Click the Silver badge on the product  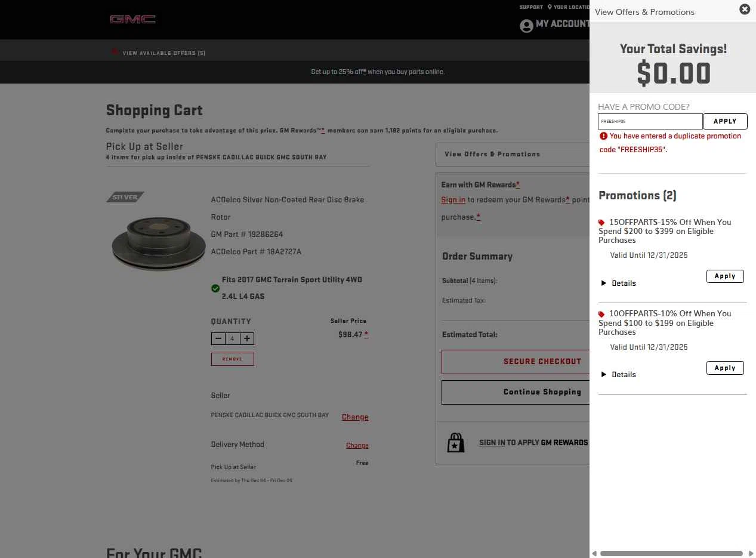pos(125,198)
